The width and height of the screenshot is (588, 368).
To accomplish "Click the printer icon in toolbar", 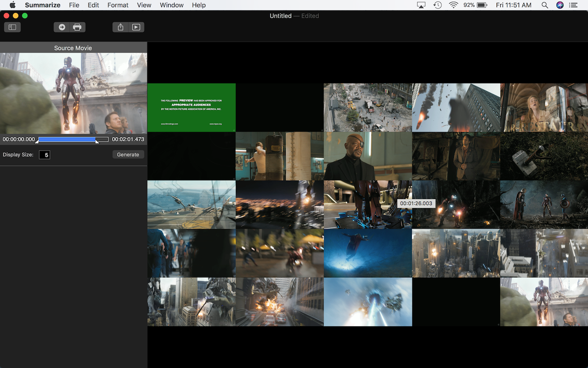I will tap(77, 27).
